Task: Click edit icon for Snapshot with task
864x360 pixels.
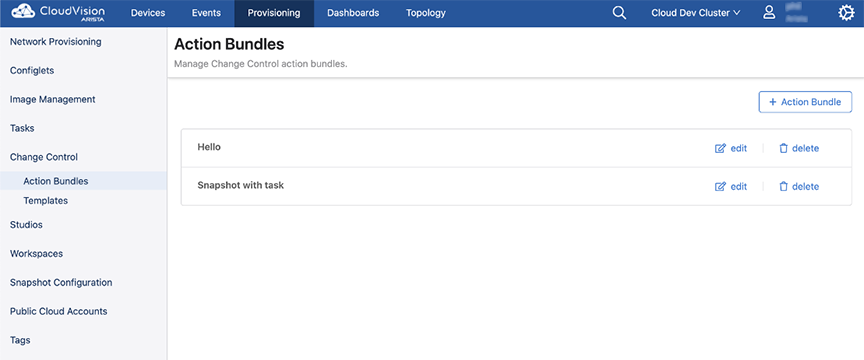Action: coord(720,186)
